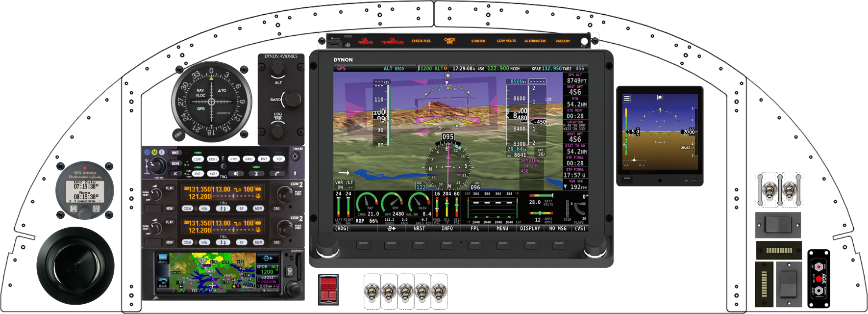
Task: Click the SENS button on the audio panel
Action: pos(175,163)
